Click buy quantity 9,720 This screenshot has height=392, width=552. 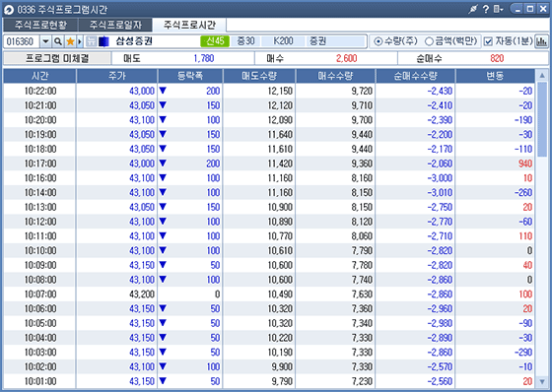362,92
